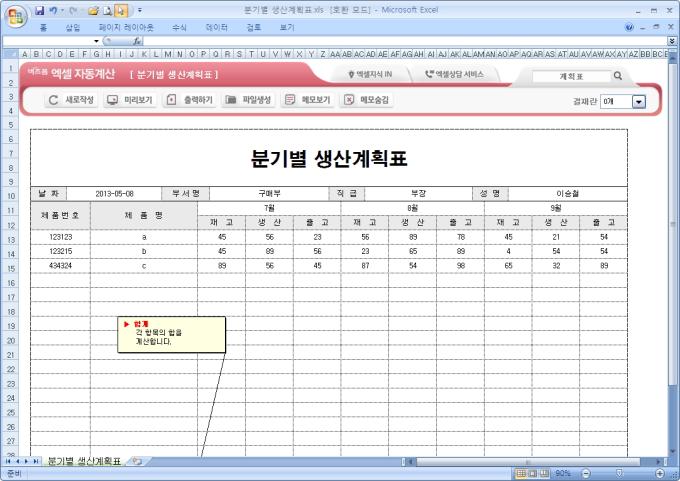Click the Open folder icon in quick access
680x481 pixels.
(93, 10)
